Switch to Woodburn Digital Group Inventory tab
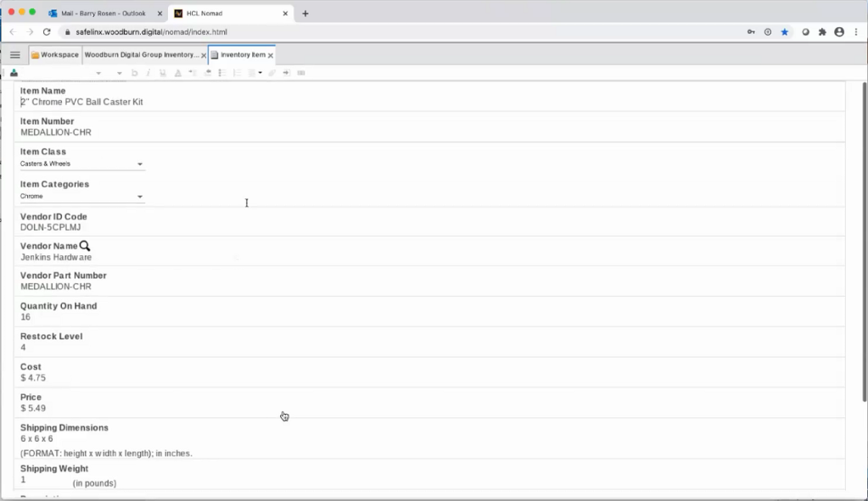This screenshot has height=501, width=868. pyautogui.click(x=141, y=55)
